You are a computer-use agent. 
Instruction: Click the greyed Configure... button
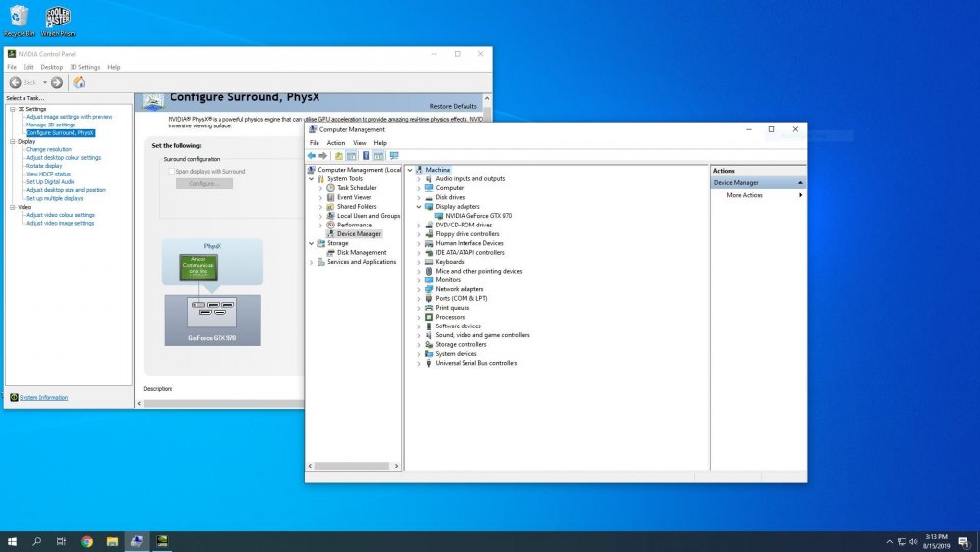(205, 183)
